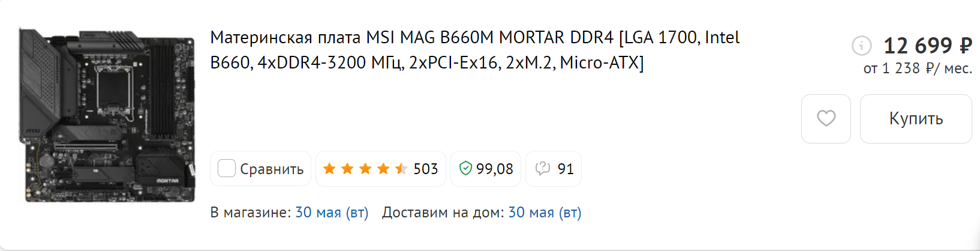Image resolution: width=980 pixels, height=251 pixels.
Task: Click the 12 699 ₽ price
Action: (x=927, y=46)
